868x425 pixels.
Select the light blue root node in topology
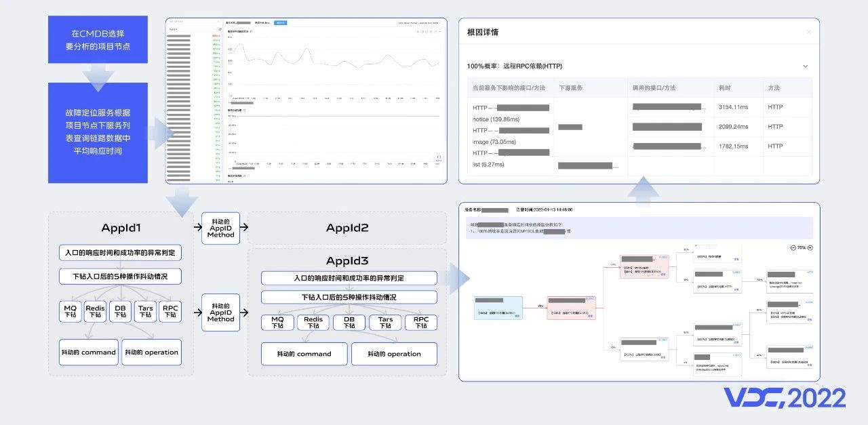coord(498,307)
